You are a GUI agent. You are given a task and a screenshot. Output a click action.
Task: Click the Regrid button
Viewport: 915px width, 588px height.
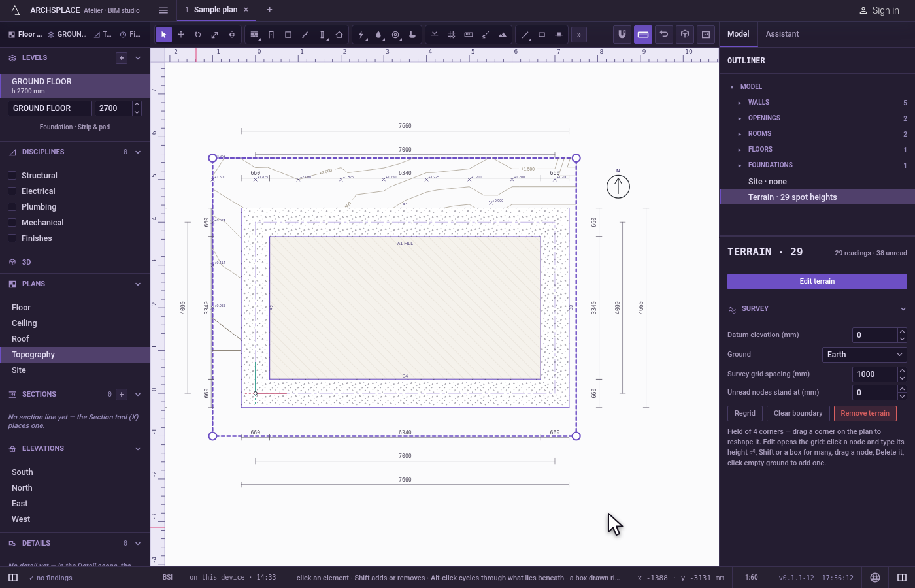745,414
